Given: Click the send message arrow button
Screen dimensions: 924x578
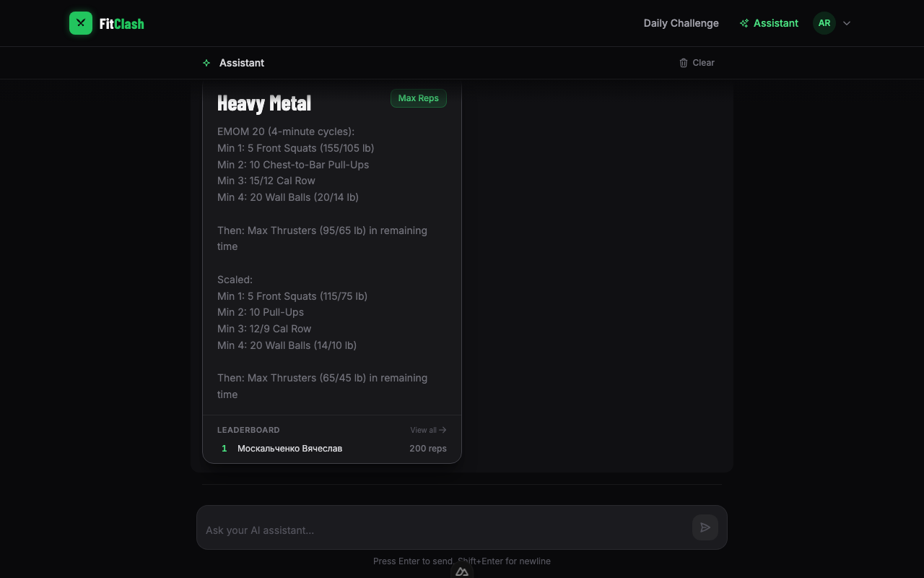Looking at the screenshot, I should tap(705, 527).
